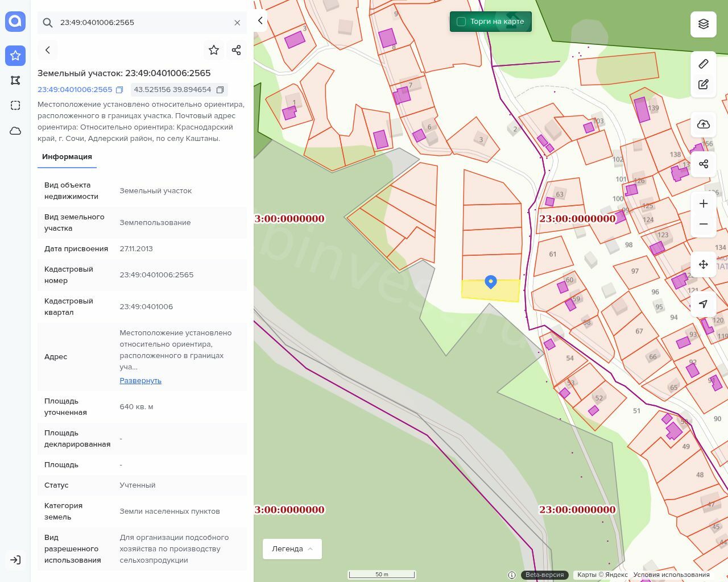Enable the 'Торги на карте' checkbox
This screenshot has width=728, height=582.
pyautogui.click(x=461, y=22)
